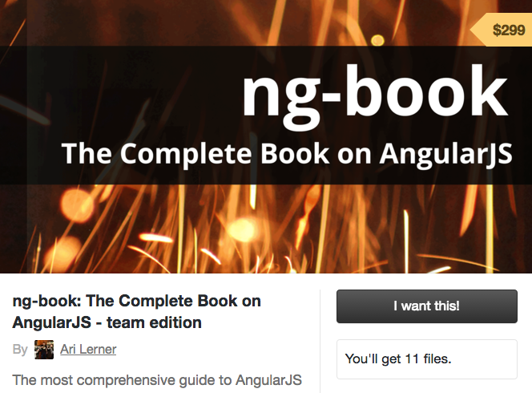The image size is (532, 393).
Task: Click the word 'want' on the dark button
Action: (417, 306)
